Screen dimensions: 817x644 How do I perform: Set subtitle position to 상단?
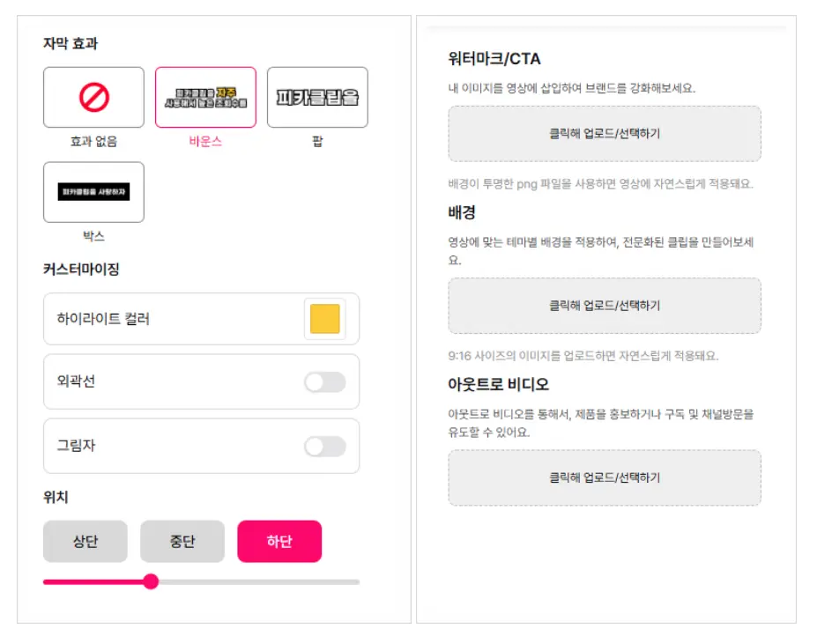tap(85, 542)
